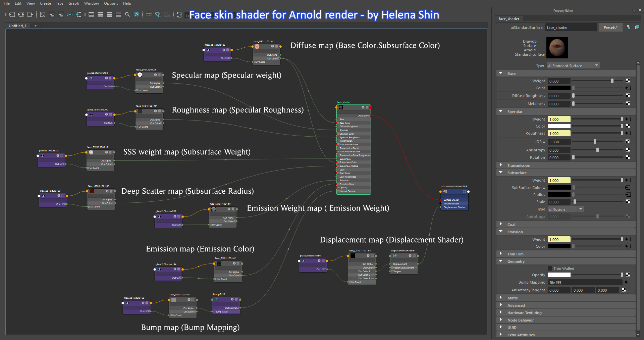The width and height of the screenshot is (644, 340).
Task: Click the material preview thumbnail
Action: click(557, 48)
